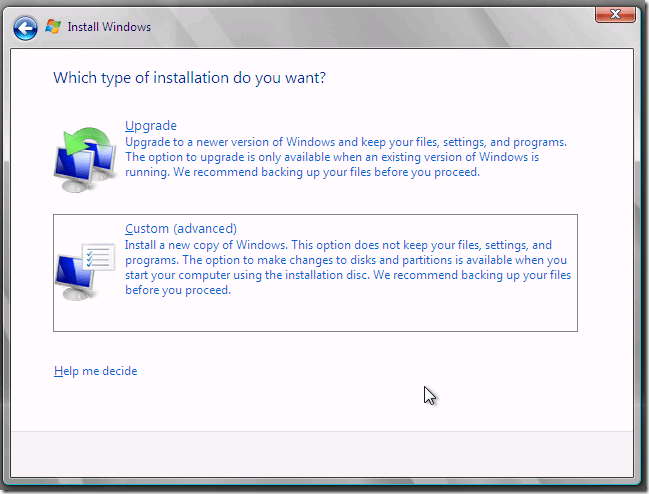This screenshot has width=649, height=494.
Task: Close the Install Windows dialog
Action: (x=614, y=15)
